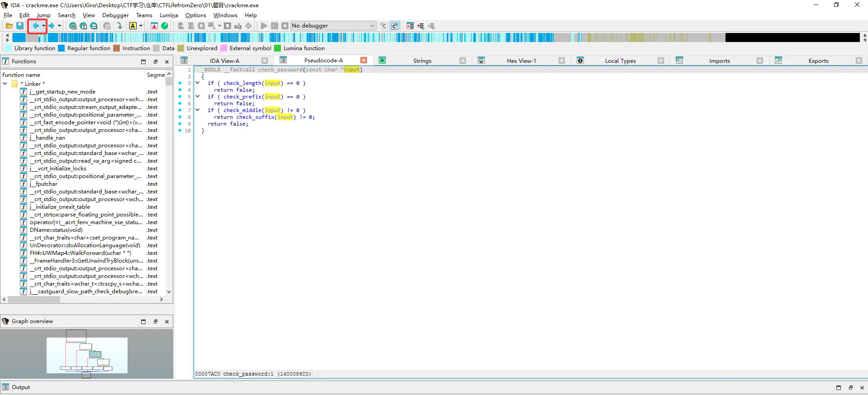Close the Pseudocode-A tab
This screenshot has width=868, height=395.
[364, 60]
